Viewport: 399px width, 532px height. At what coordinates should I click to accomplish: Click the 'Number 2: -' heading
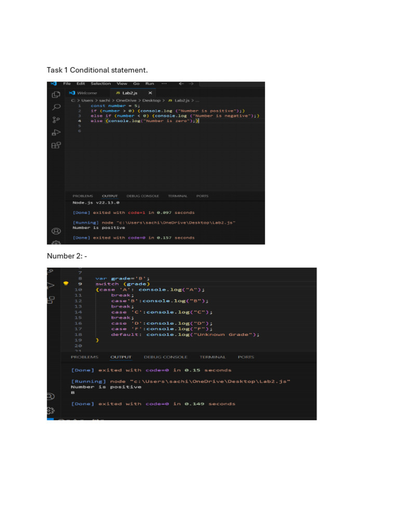(x=67, y=256)
